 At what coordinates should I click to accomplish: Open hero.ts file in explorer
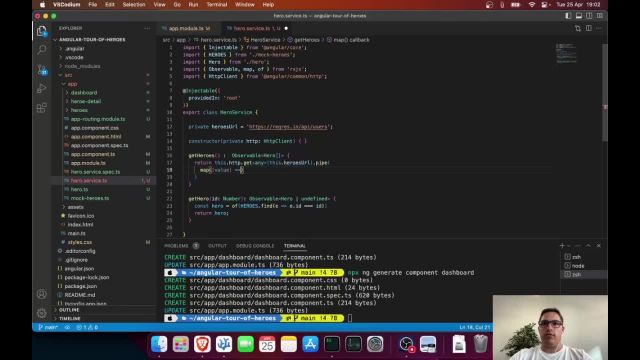[79, 189]
